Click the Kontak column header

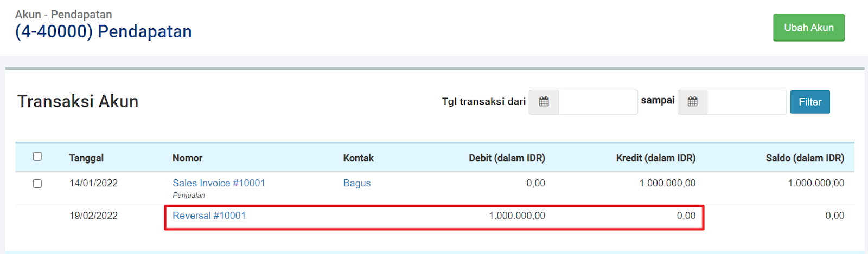click(358, 158)
